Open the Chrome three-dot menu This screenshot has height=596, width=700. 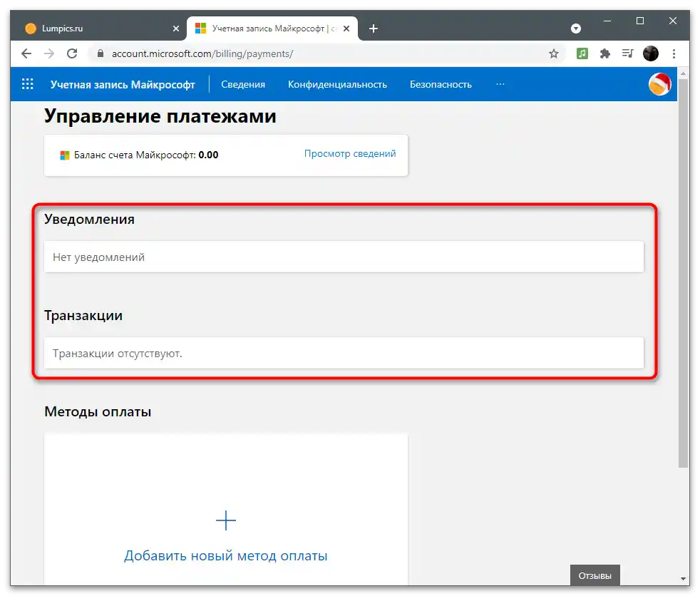tap(674, 53)
